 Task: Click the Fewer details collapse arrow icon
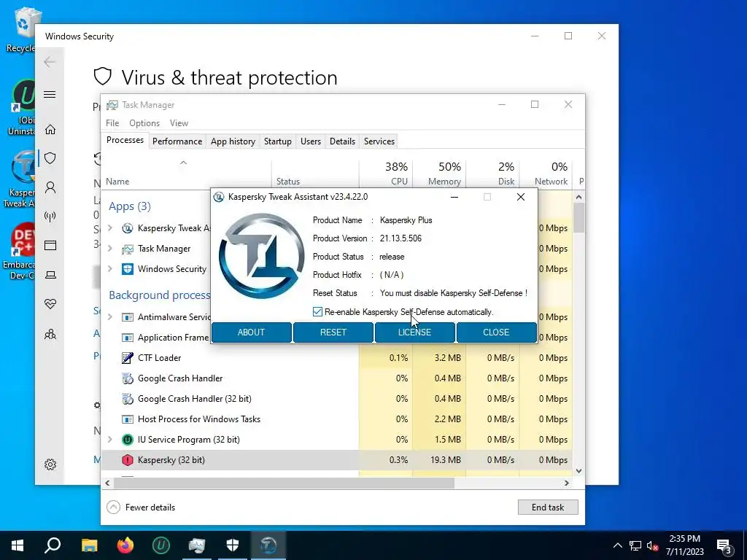pos(113,507)
